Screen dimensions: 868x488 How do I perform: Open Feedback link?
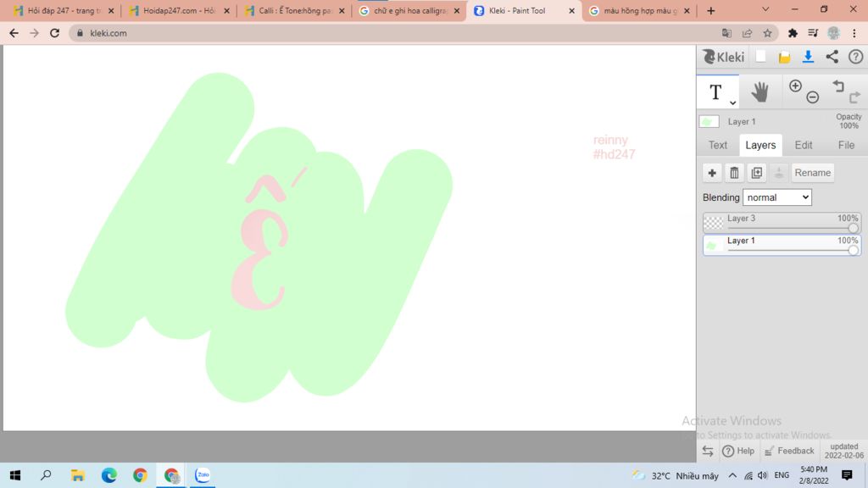pos(789,451)
